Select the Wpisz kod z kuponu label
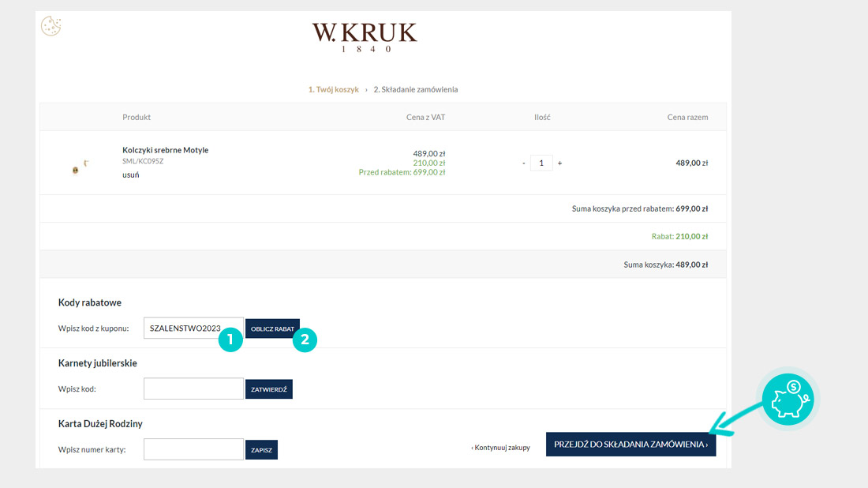 (94, 328)
